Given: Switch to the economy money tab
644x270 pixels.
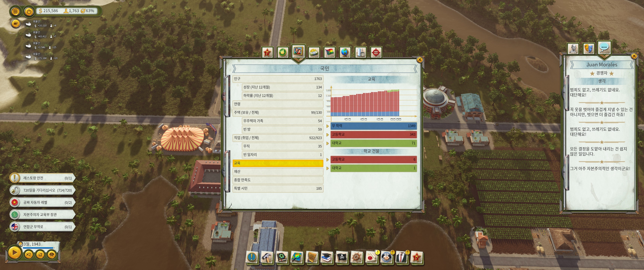Looking at the screenshot, I should [314, 52].
